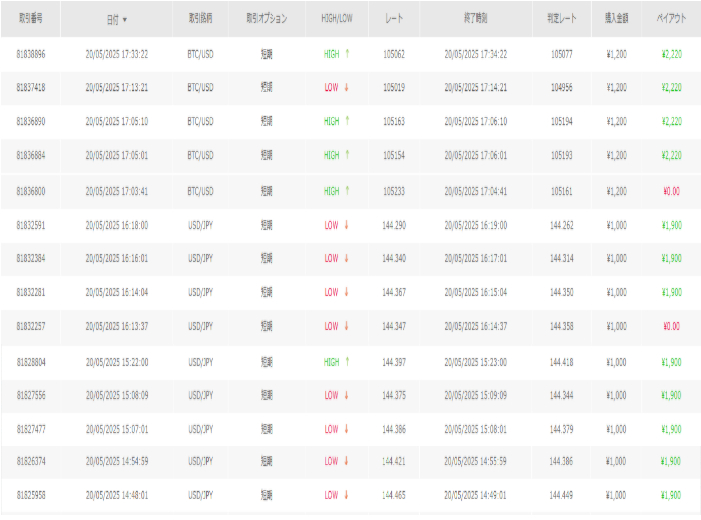
Task: Click the date 20/05/2025 14:54:59
Action: (117, 461)
